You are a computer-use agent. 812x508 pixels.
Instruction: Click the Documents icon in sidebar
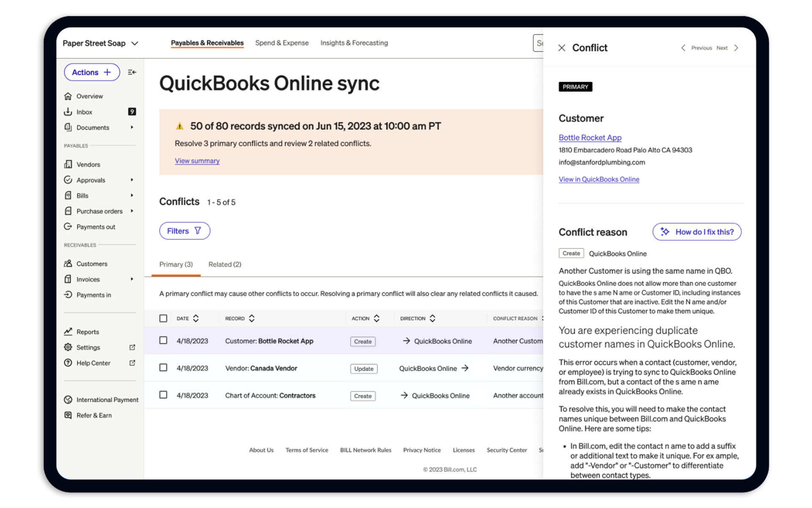[x=68, y=127]
